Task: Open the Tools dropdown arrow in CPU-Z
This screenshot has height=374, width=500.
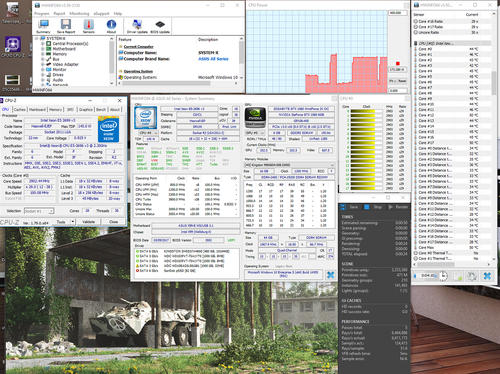Action: point(73,222)
